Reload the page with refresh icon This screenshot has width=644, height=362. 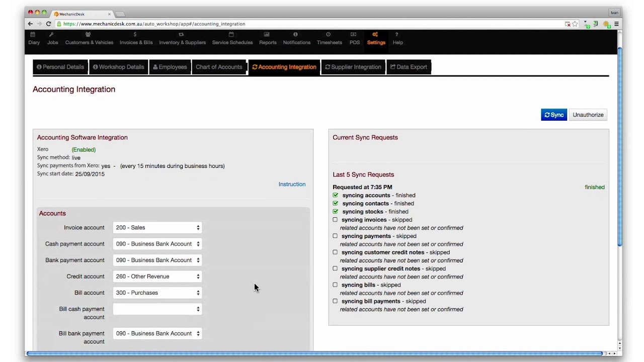coord(48,24)
